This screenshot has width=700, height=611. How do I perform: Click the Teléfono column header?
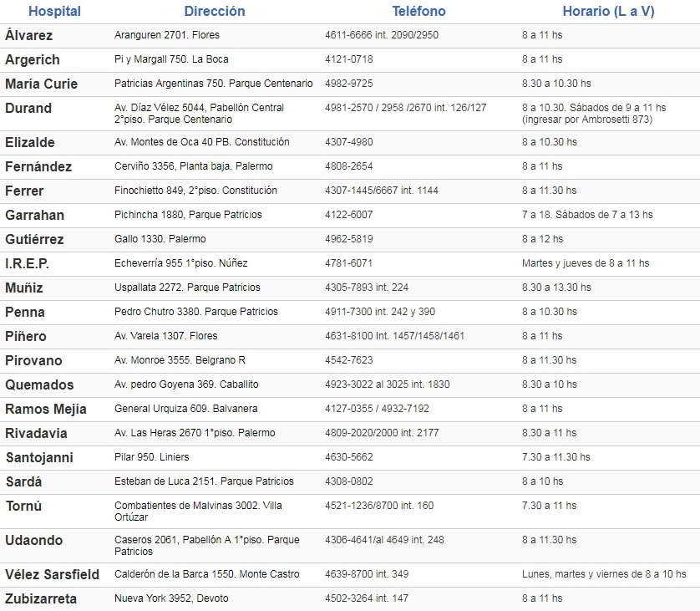418,11
